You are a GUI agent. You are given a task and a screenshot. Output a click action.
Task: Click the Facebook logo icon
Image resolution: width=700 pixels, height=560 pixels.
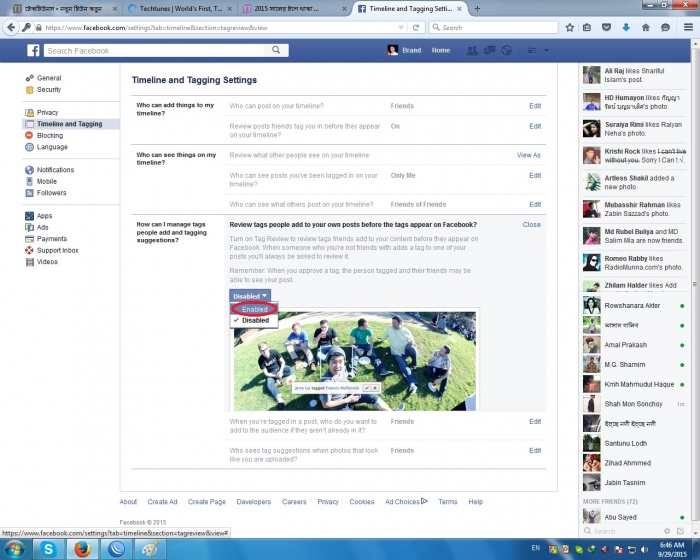[x=33, y=50]
